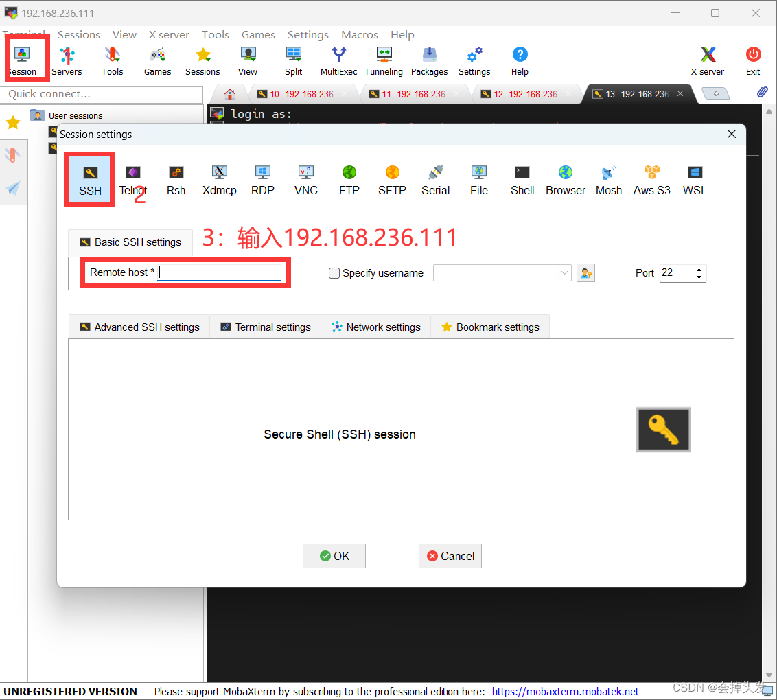This screenshot has height=700, width=777.
Task: Click the View toolbar icon
Action: pos(248,62)
